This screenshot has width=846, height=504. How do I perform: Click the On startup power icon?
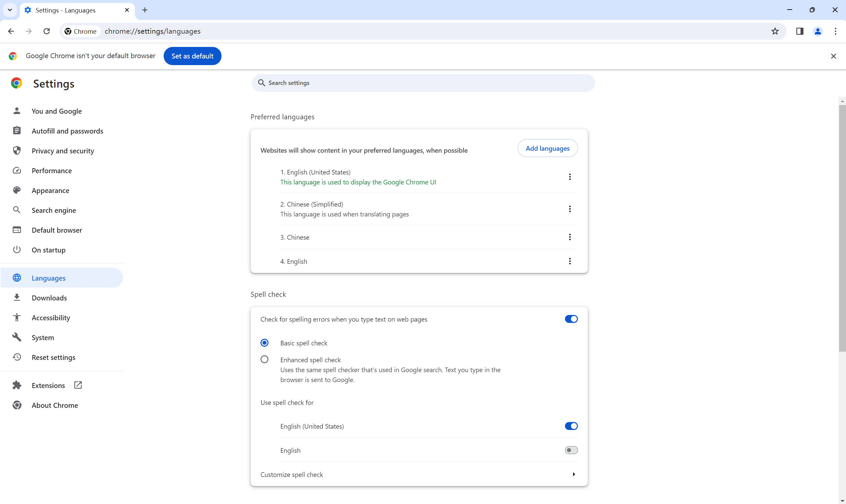(17, 250)
